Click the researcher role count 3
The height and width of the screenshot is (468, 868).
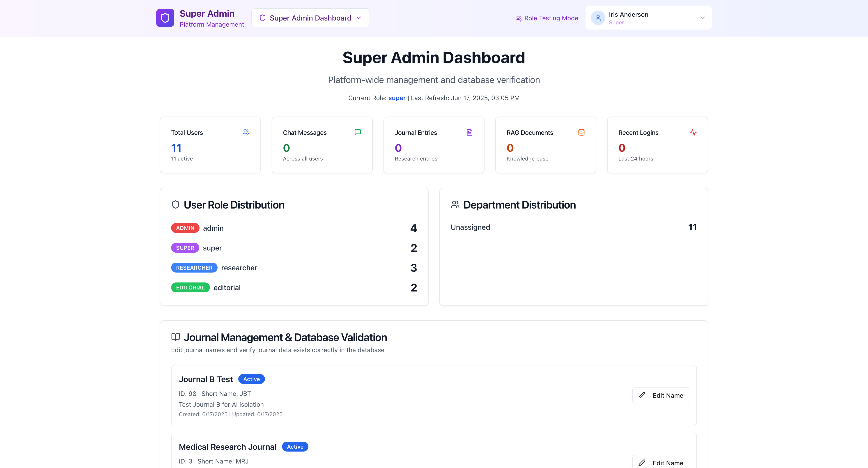click(x=413, y=268)
